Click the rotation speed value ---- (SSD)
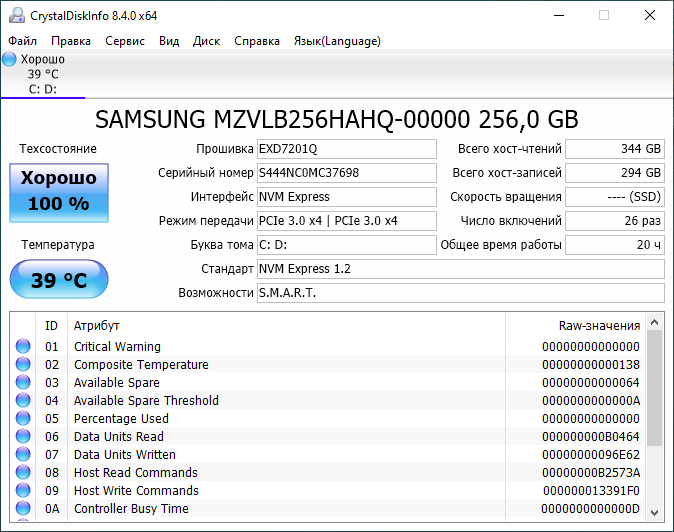Screen dimensions: 674x532 click(615, 197)
